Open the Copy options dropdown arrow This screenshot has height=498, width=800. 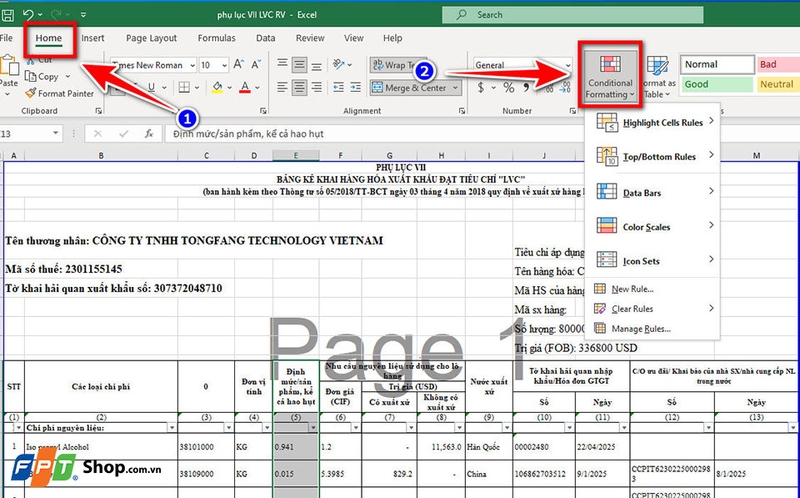[67, 77]
